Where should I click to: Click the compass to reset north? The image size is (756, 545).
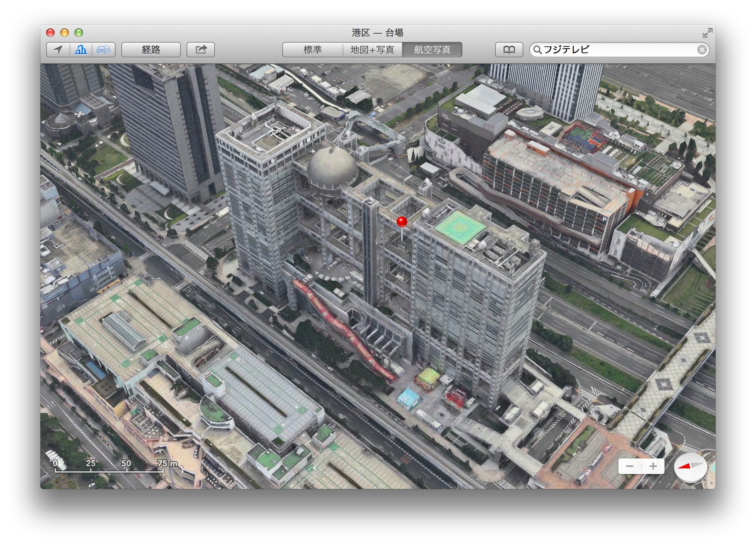tap(690, 467)
